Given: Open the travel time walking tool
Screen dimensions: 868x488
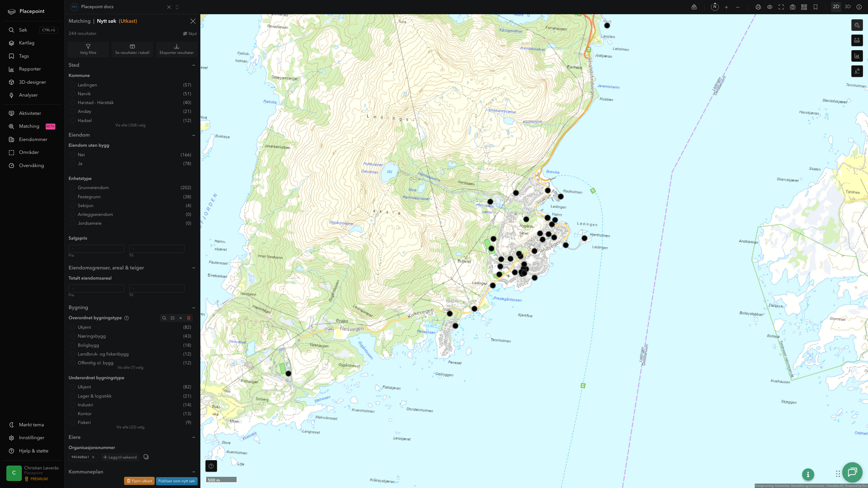Looking at the screenshot, I should point(857,71).
